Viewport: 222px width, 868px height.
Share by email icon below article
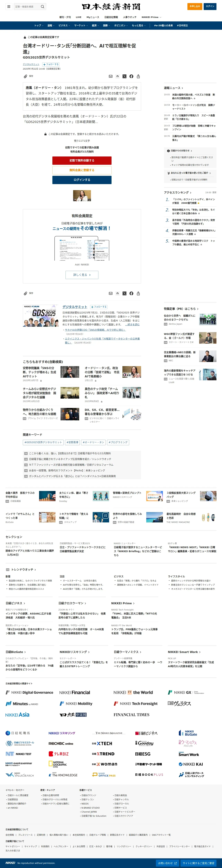(111, 293)
